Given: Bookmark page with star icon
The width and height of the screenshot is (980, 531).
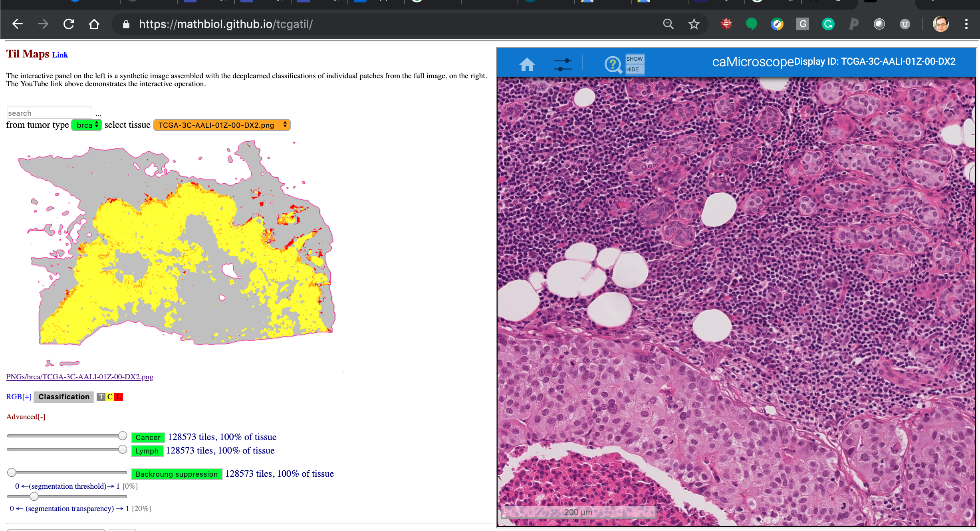Looking at the screenshot, I should pos(694,24).
